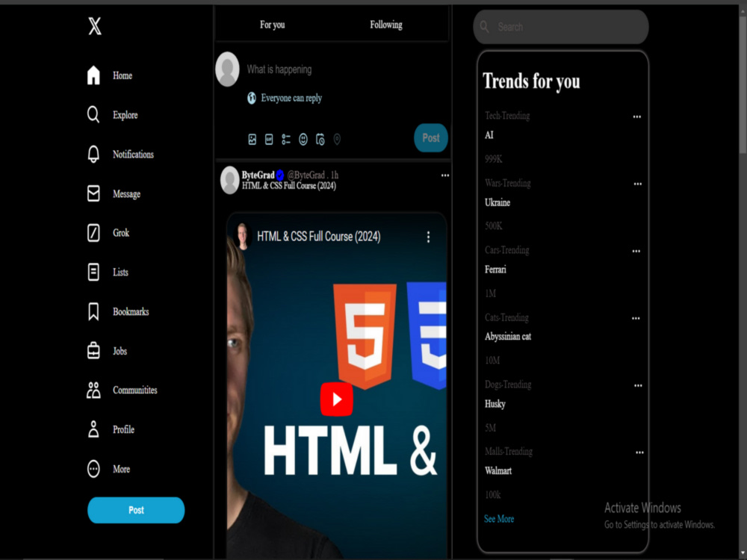
Task: Click the globe icon beside Everyone can reply
Action: point(252,98)
